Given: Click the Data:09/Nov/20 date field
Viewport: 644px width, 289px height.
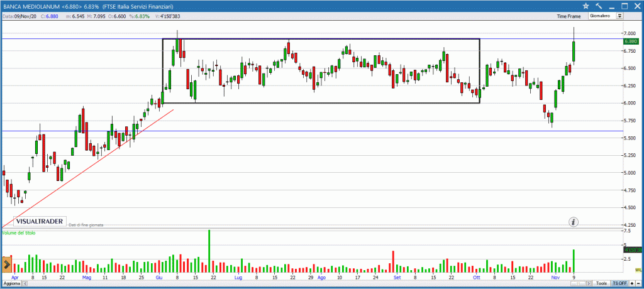Looking at the screenshot, I should [x=19, y=16].
